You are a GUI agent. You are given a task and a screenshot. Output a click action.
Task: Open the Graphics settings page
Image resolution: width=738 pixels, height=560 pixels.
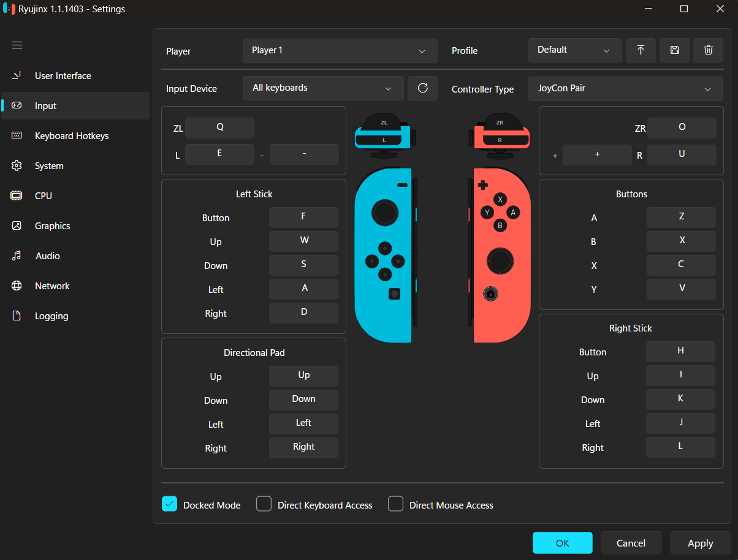pos(52,226)
